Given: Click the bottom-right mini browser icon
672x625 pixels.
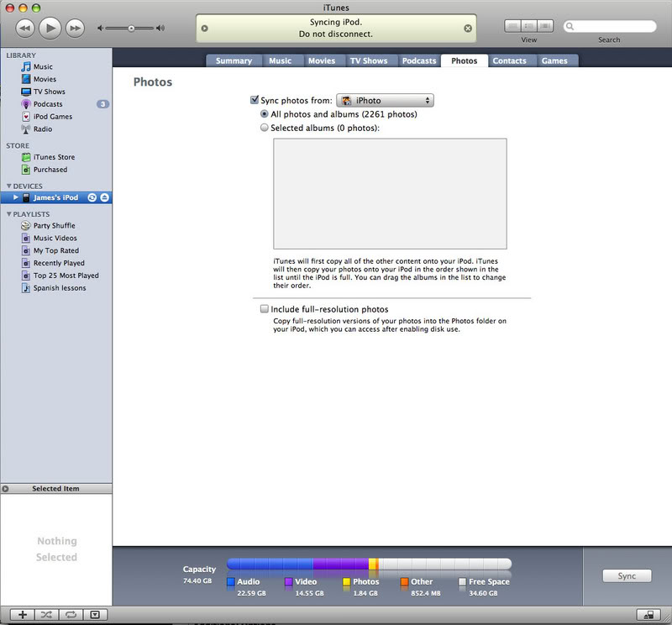Looking at the screenshot, I should 648,615.
